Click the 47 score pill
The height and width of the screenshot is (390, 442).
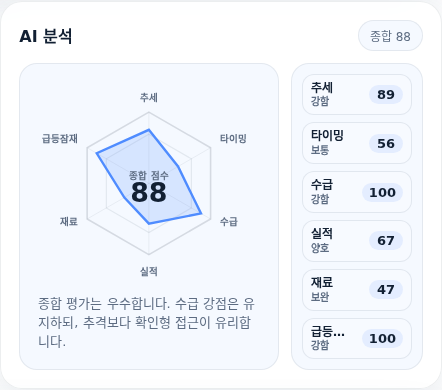[386, 290]
